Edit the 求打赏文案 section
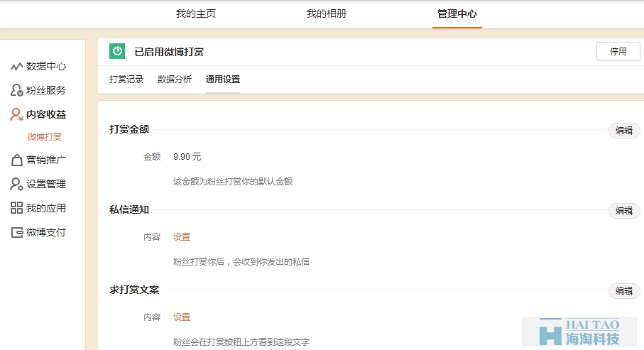This screenshot has width=644, height=350. pyautogui.click(x=624, y=291)
